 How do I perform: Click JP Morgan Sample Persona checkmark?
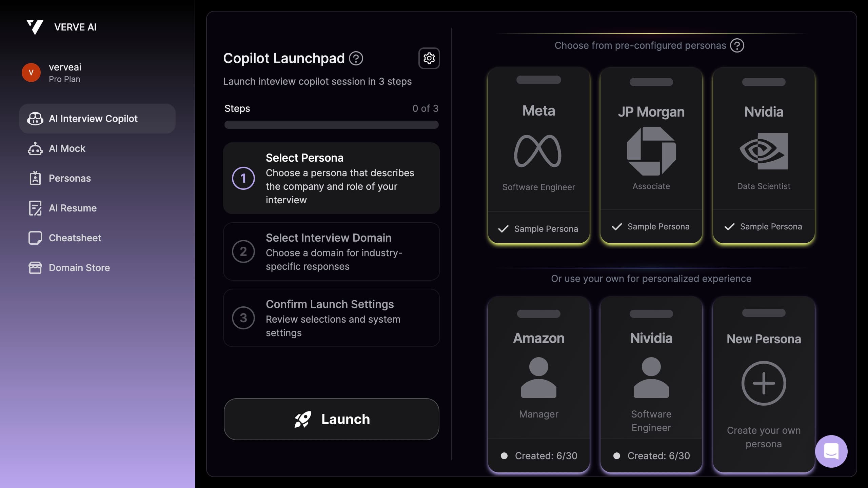[x=617, y=226]
